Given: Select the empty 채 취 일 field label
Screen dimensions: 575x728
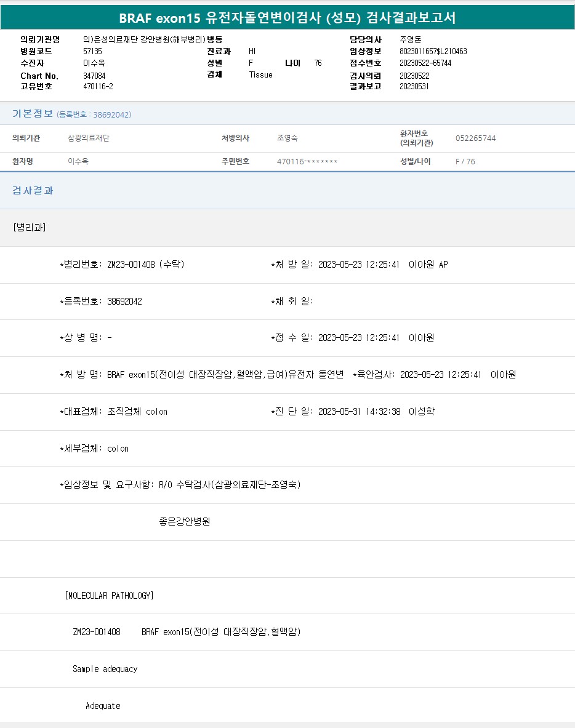Looking at the screenshot, I should [x=292, y=302].
